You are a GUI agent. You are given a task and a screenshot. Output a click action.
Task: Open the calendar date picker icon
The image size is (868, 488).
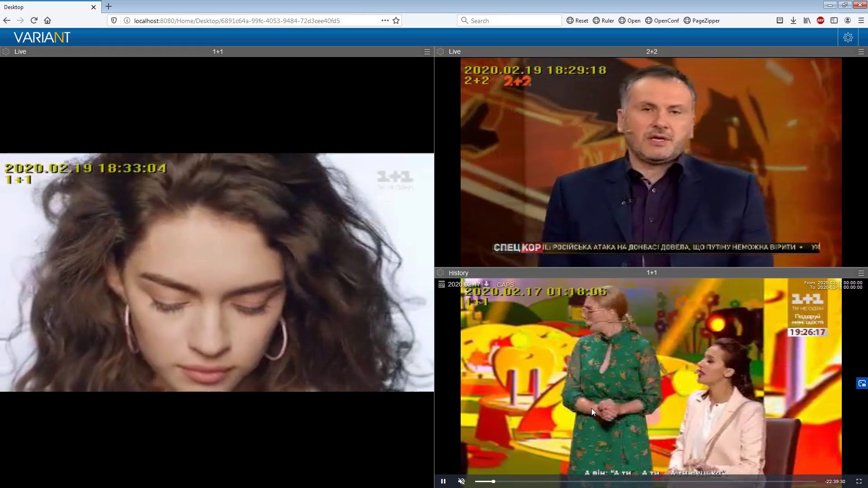coord(442,284)
